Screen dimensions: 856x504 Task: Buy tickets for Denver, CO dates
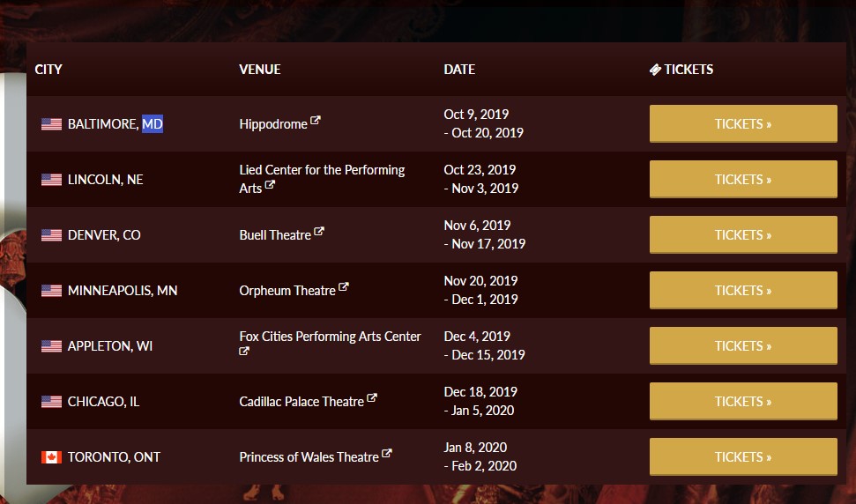pyautogui.click(x=743, y=235)
